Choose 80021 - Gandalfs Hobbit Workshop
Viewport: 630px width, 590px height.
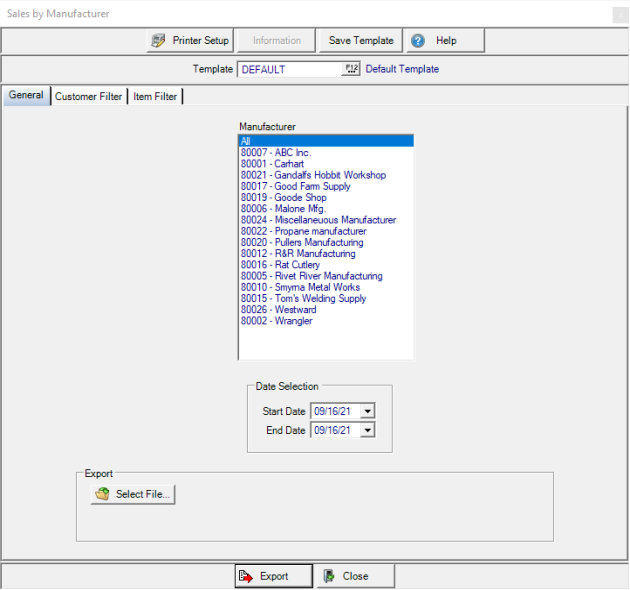click(x=313, y=175)
